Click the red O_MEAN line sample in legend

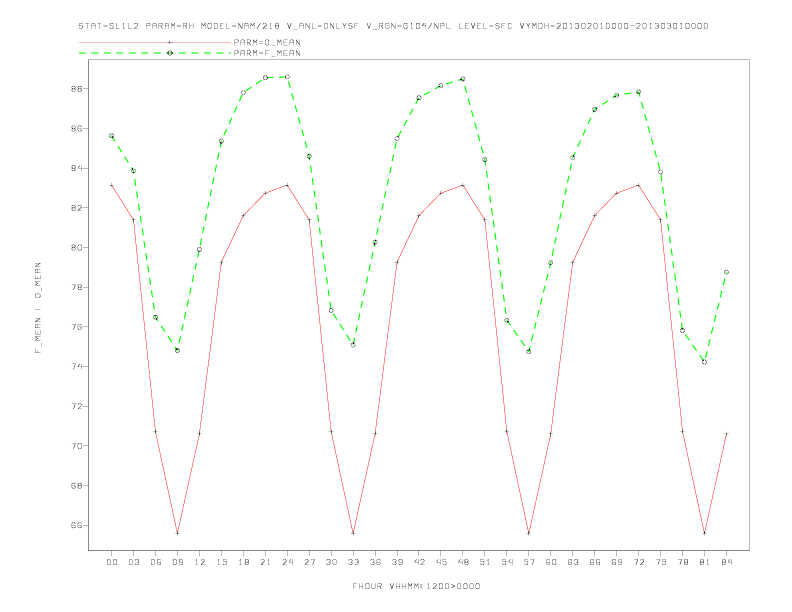point(155,42)
